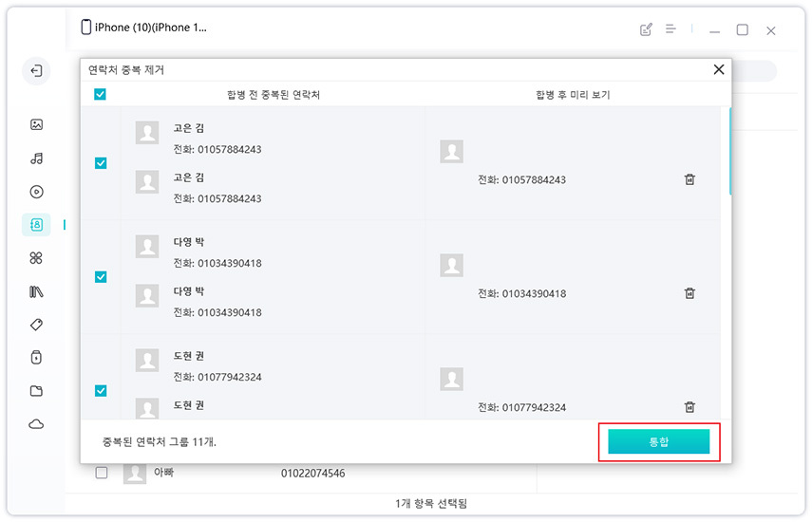Image resolution: width=812 pixels, height=522 pixels.
Task: Toggle the select-all checkbox in dialog header
Action: pyautogui.click(x=100, y=94)
